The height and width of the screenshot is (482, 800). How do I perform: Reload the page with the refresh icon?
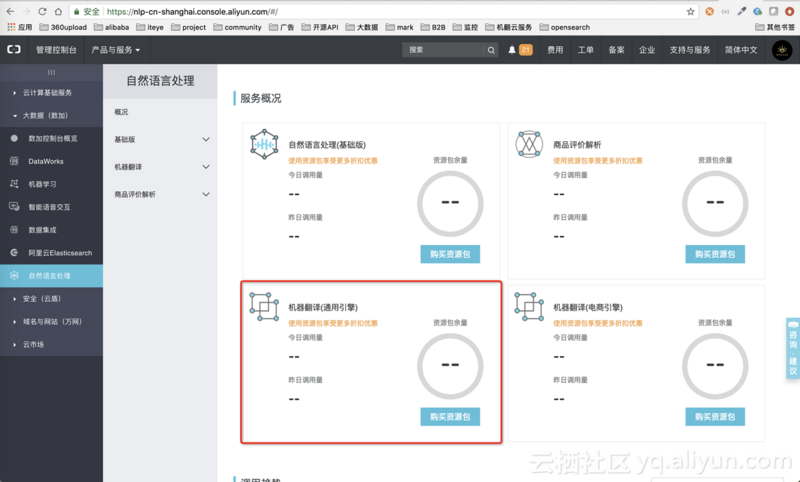pyautogui.click(x=42, y=11)
